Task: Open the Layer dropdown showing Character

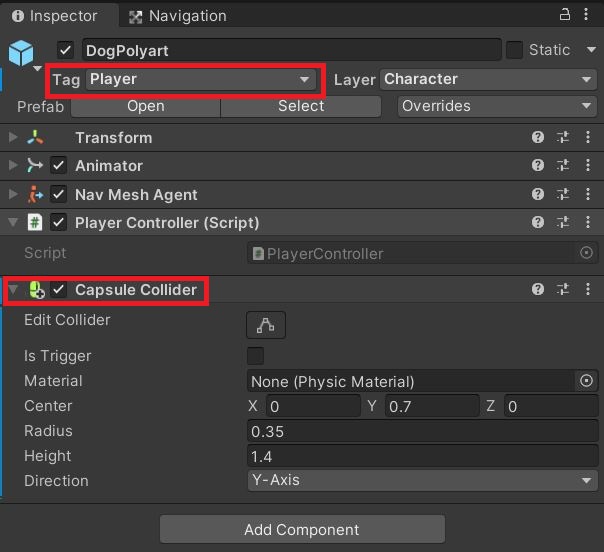Action: pyautogui.click(x=488, y=80)
